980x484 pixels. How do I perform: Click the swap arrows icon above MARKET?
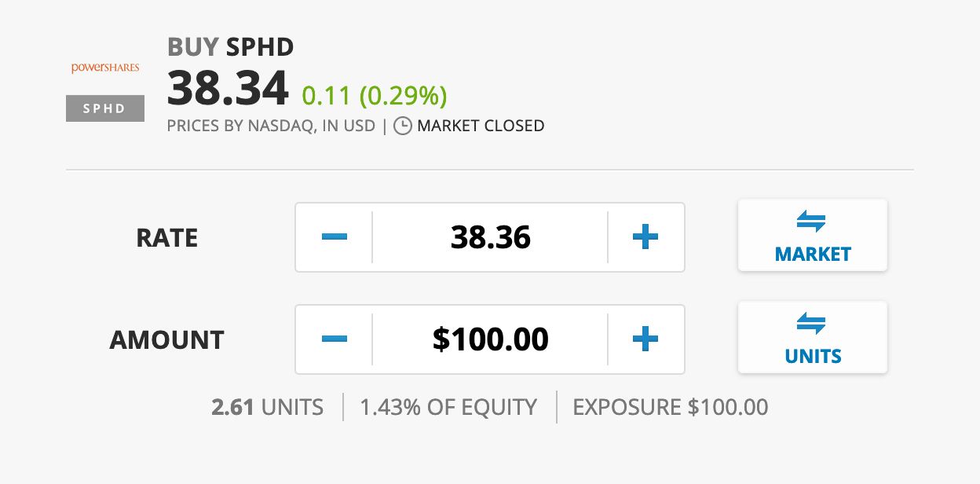click(812, 222)
